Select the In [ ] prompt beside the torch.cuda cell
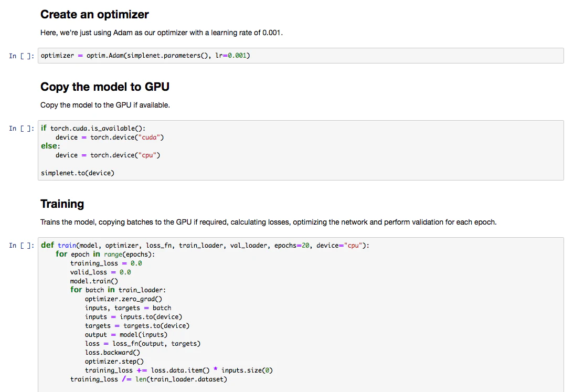The height and width of the screenshot is (392, 574). [x=22, y=129]
